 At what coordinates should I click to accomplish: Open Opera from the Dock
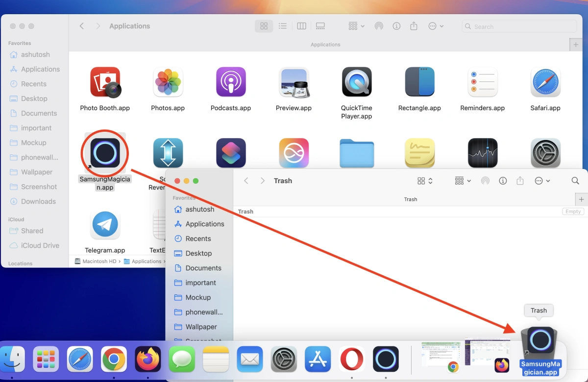tap(351, 359)
